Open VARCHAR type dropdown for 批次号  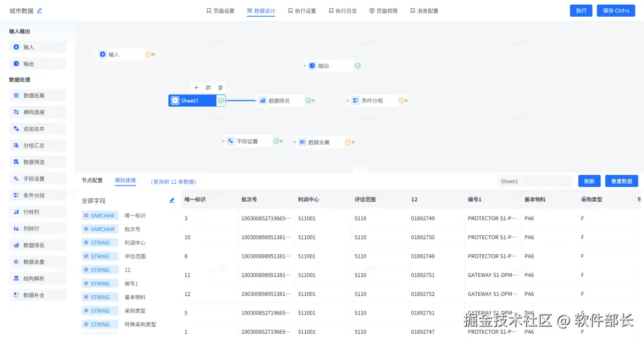tap(100, 229)
